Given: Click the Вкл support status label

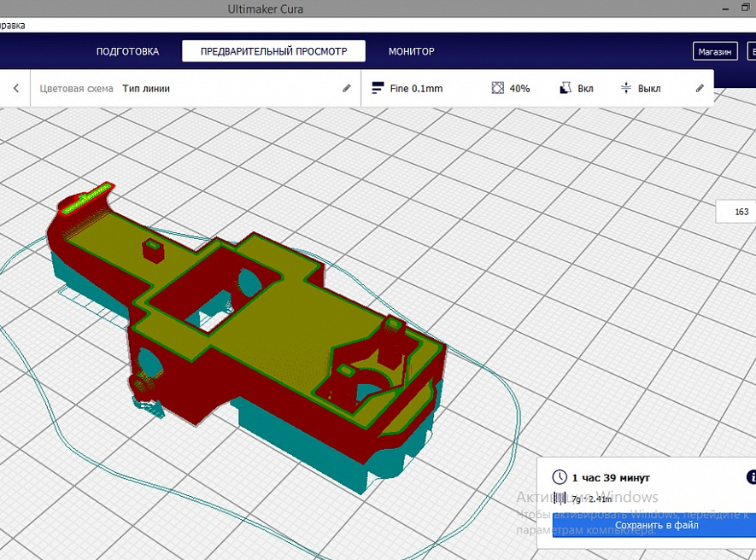Looking at the screenshot, I should [x=586, y=88].
